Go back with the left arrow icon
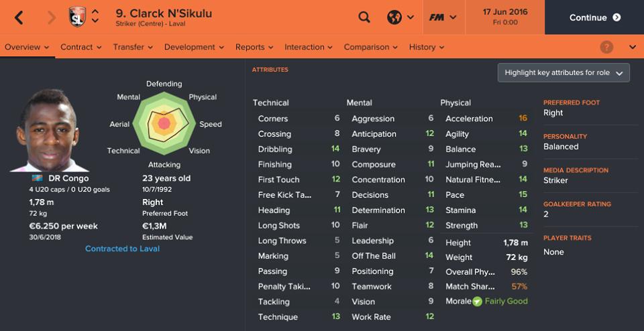The image size is (644, 331). (x=19, y=17)
